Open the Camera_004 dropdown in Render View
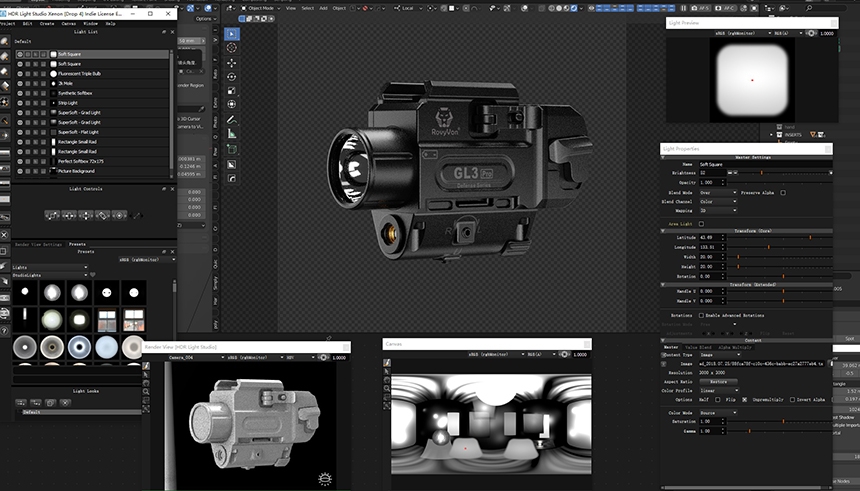The image size is (860, 491). [196, 357]
